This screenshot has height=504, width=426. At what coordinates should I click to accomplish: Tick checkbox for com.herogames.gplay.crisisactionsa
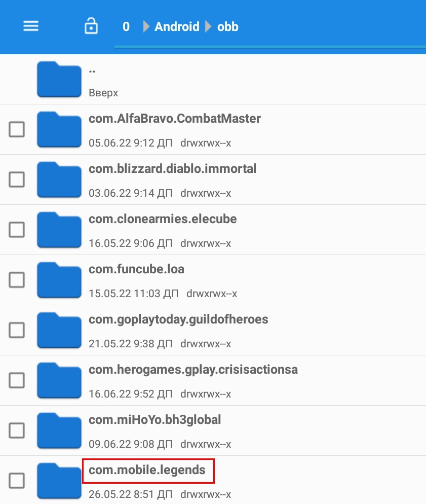(17, 380)
